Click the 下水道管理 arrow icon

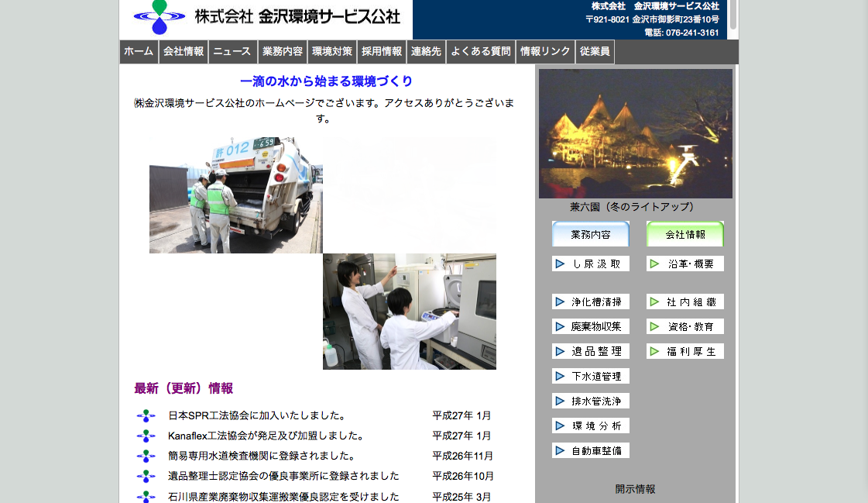click(590, 375)
